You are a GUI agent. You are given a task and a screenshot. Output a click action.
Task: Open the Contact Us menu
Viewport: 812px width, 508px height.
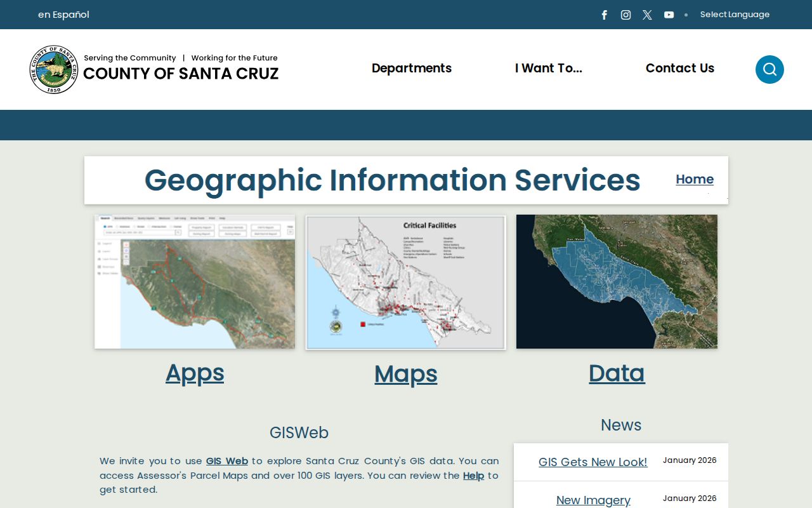tap(680, 68)
